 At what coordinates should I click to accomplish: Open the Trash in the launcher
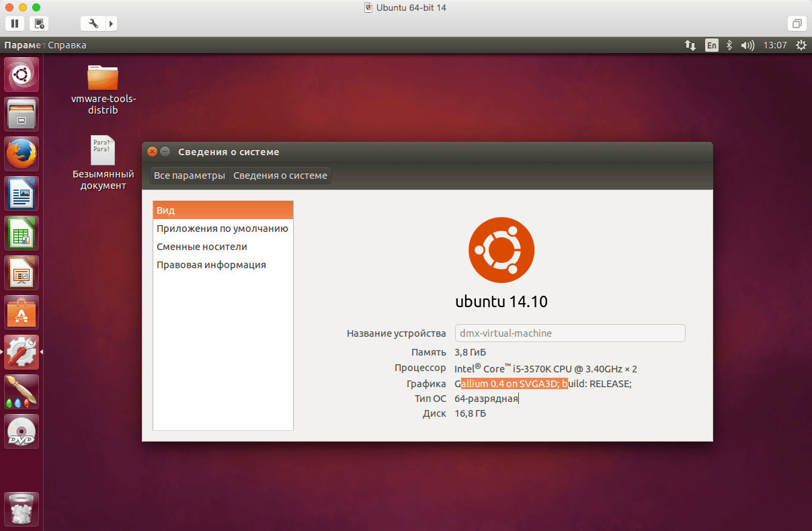[x=22, y=509]
